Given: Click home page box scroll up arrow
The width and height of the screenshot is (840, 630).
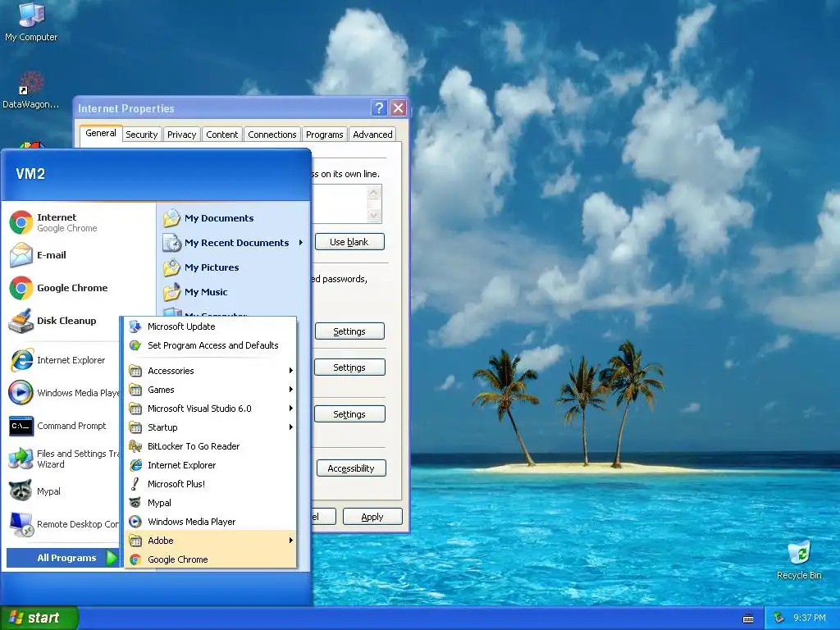Looking at the screenshot, I should point(374,192).
